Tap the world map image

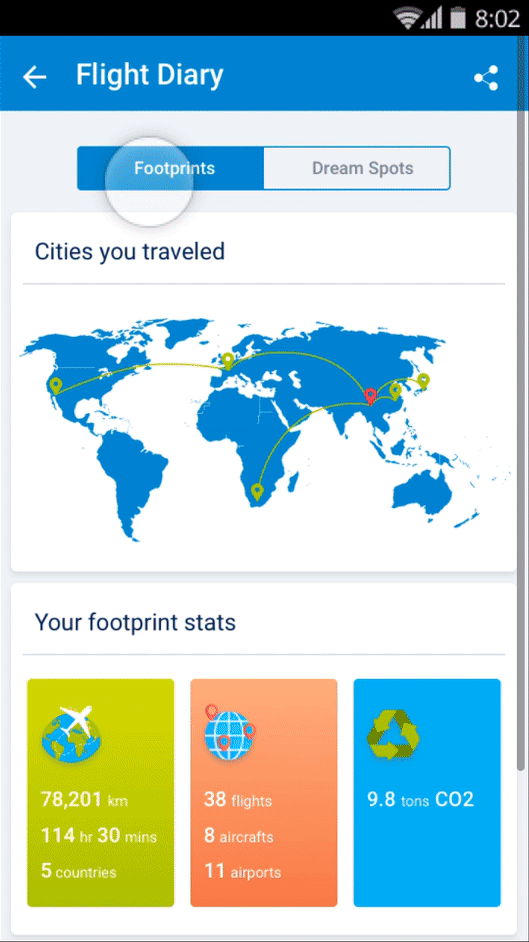pos(264,430)
